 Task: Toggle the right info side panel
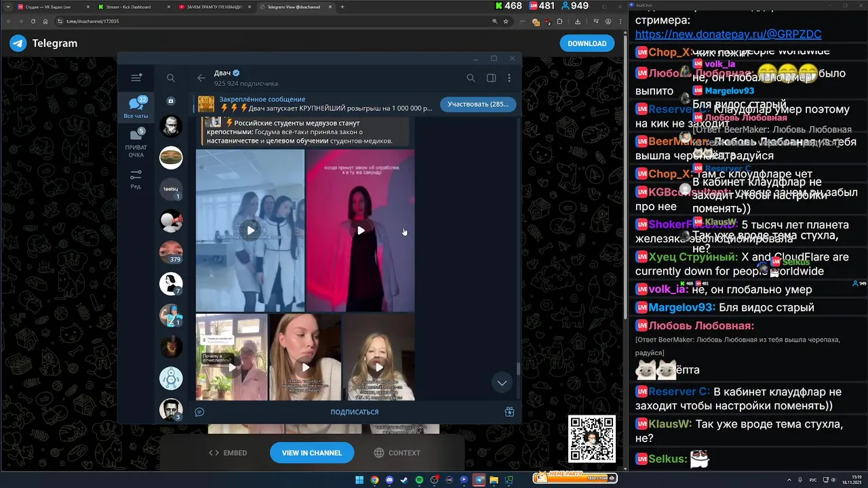(491, 78)
